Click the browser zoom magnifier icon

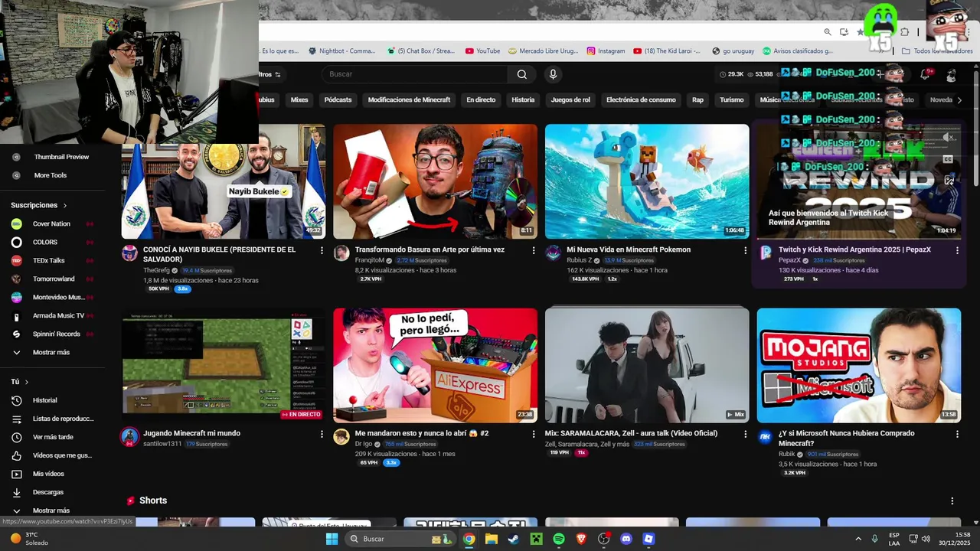tap(828, 32)
